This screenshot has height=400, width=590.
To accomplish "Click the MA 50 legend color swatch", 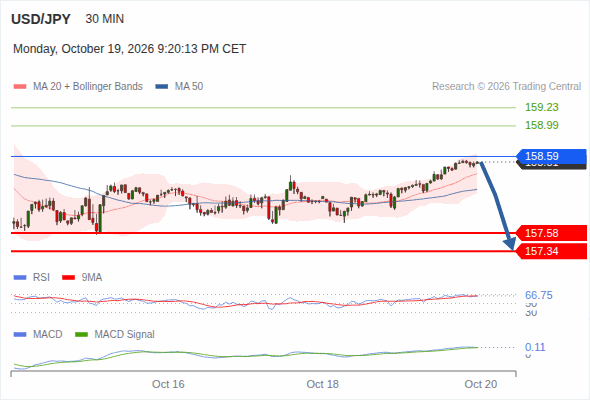I will tap(162, 87).
